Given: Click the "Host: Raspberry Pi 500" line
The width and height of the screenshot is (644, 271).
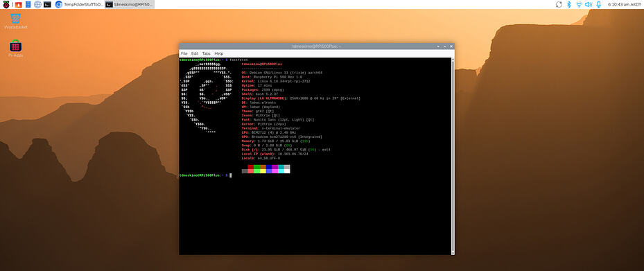Looking at the screenshot, I should coord(272,77).
